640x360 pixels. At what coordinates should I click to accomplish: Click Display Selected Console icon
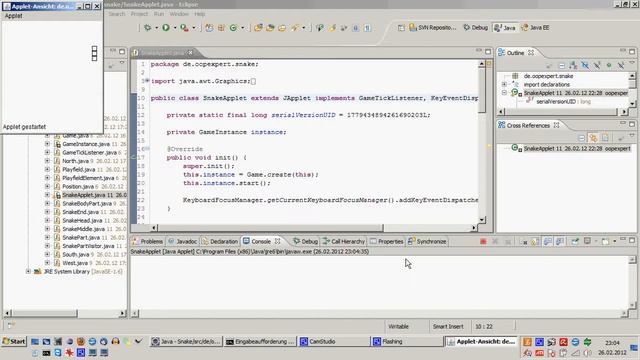coord(587,242)
